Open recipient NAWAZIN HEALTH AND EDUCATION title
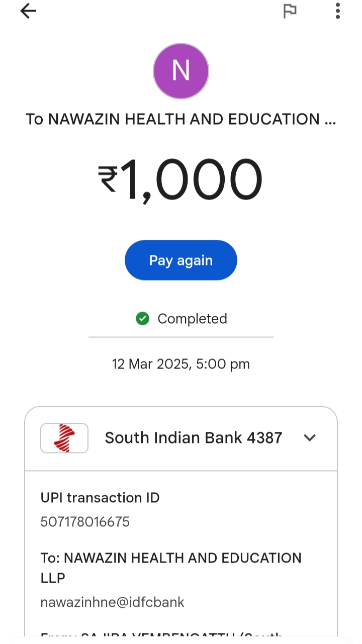This screenshot has height=644, width=362. pos(181,120)
